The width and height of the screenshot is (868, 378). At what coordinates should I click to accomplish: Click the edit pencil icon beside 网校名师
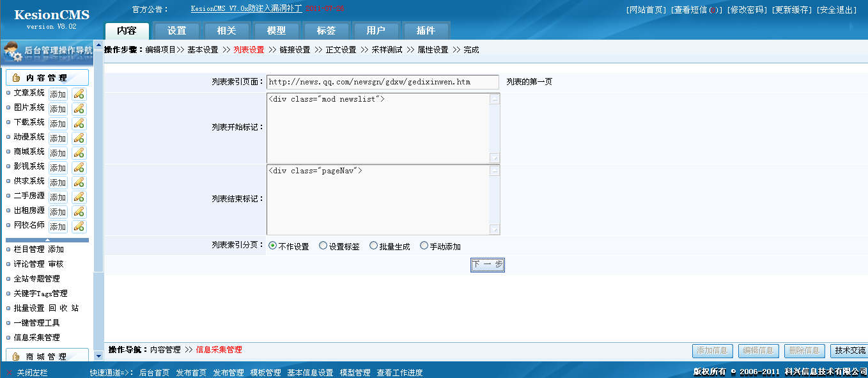[79, 226]
